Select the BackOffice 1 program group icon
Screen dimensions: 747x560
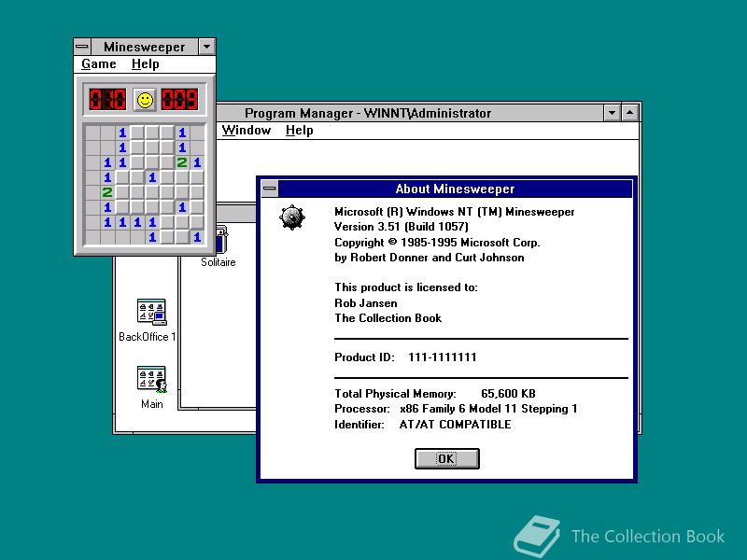150,320
